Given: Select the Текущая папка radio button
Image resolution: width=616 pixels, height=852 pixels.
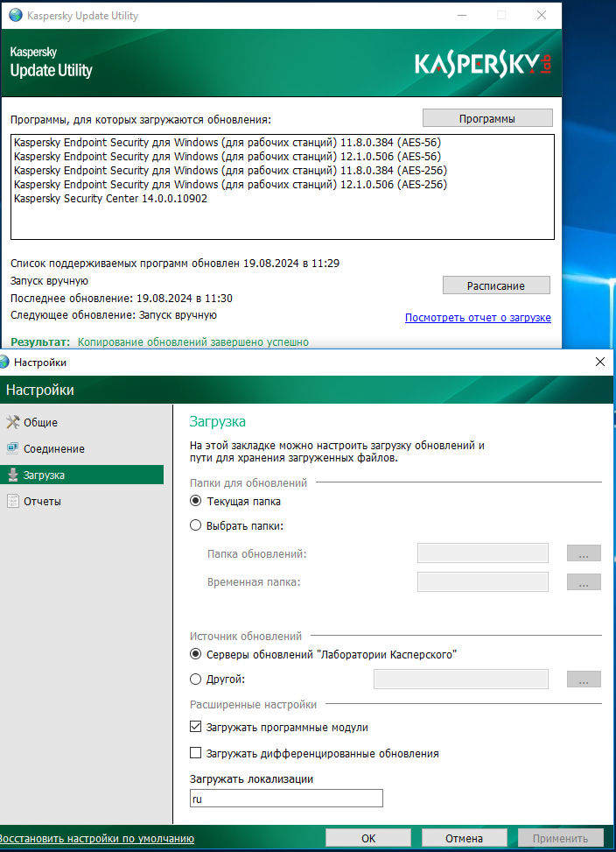Looking at the screenshot, I should 195,501.
